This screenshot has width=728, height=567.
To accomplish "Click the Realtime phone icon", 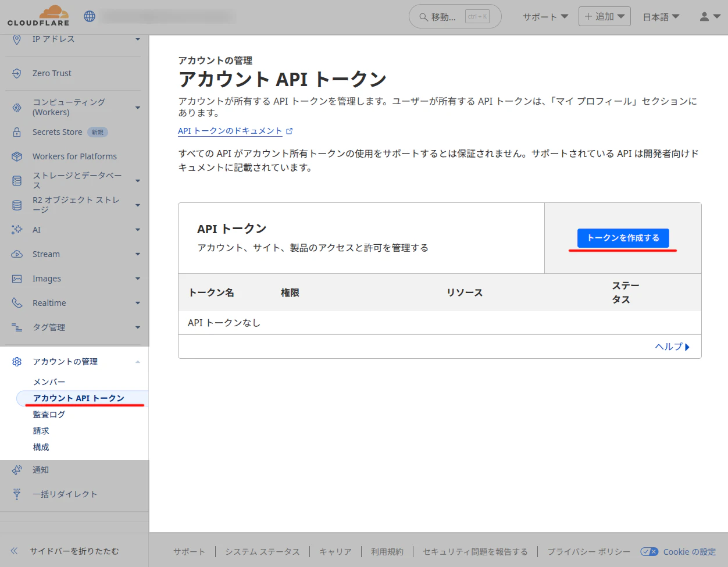I will coord(17,303).
